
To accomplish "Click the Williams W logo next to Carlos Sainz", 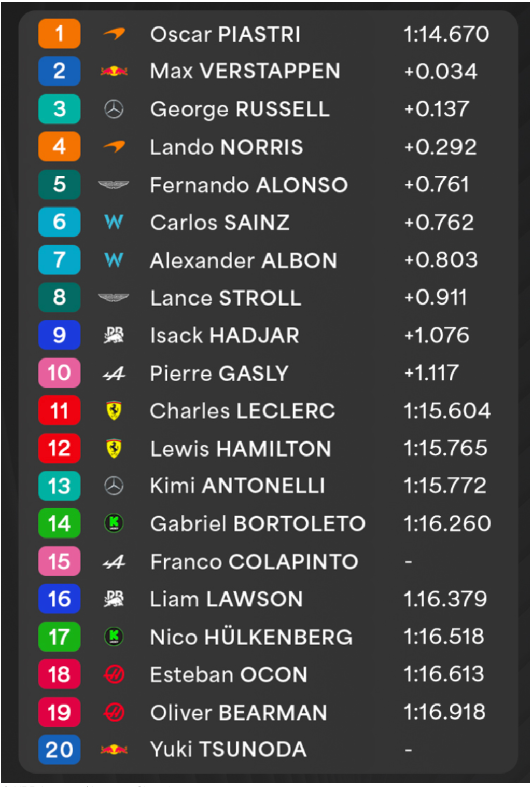I will [x=114, y=222].
